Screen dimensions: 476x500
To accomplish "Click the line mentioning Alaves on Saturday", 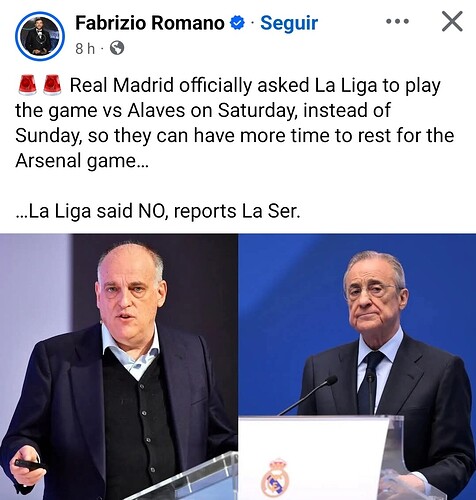I will coord(203,110).
